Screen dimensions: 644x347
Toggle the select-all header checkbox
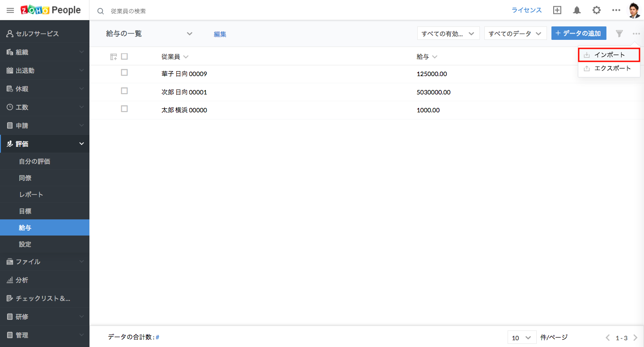124,56
